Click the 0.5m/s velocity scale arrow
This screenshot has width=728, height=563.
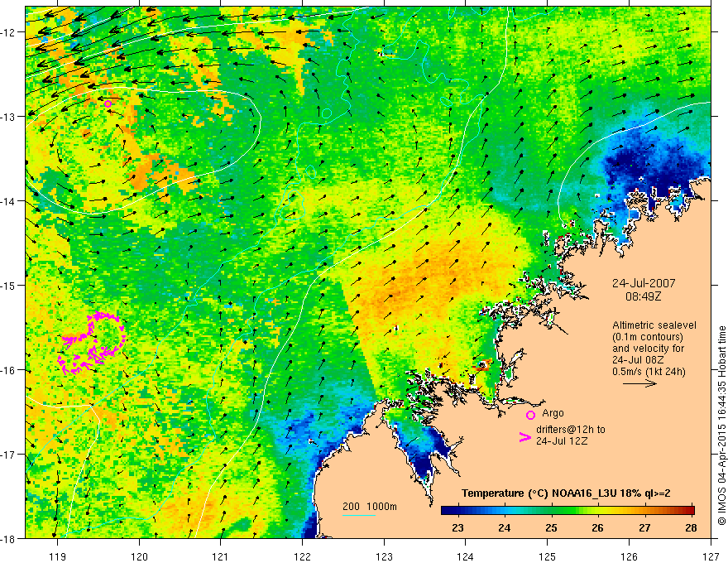(x=639, y=383)
